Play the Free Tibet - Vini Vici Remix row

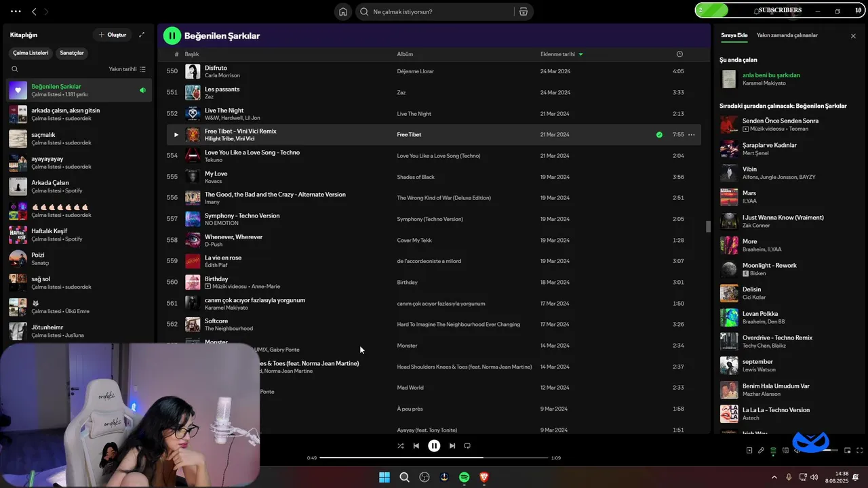tap(176, 135)
